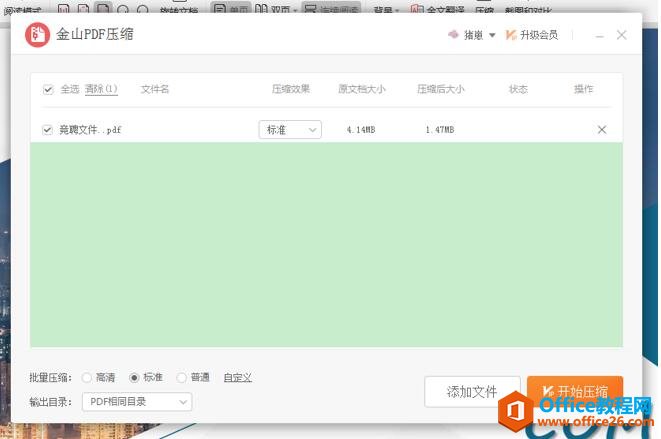This screenshot has height=439, width=661.
Task: Click the 开始压缩 start button
Action: [x=575, y=392]
